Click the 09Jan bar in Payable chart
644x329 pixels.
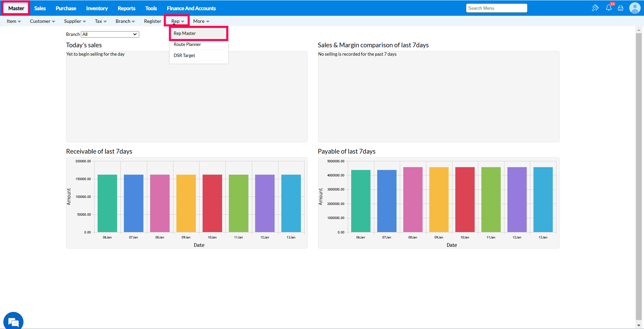(439, 200)
